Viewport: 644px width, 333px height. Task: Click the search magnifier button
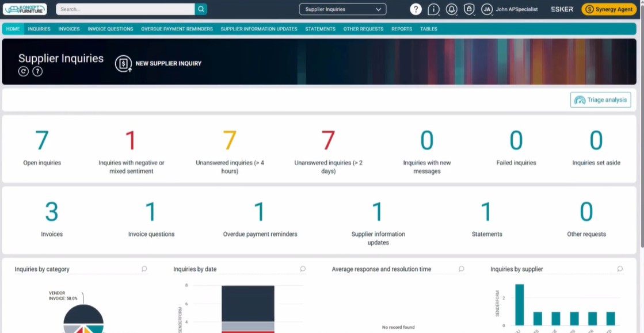201,9
